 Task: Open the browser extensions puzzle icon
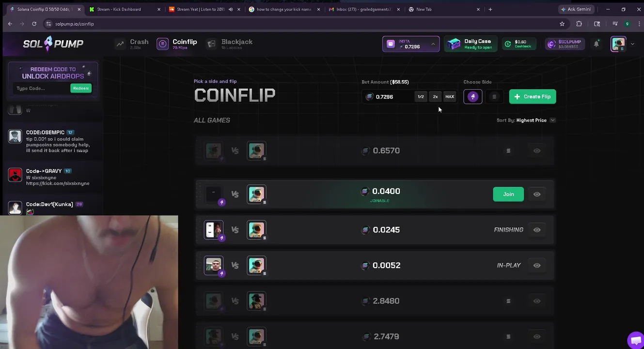tap(579, 24)
